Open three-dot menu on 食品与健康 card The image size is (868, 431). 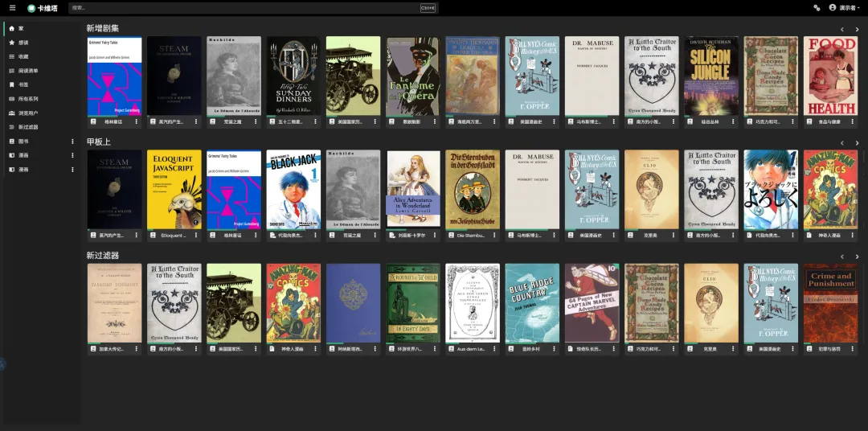(853, 121)
